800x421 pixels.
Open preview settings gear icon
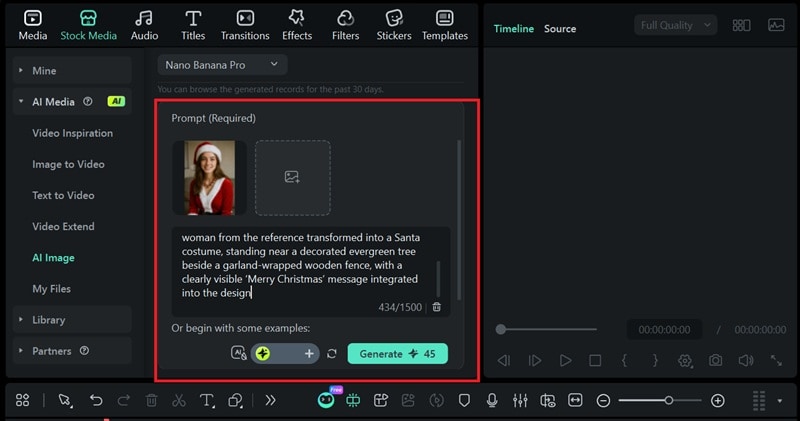tap(685, 360)
